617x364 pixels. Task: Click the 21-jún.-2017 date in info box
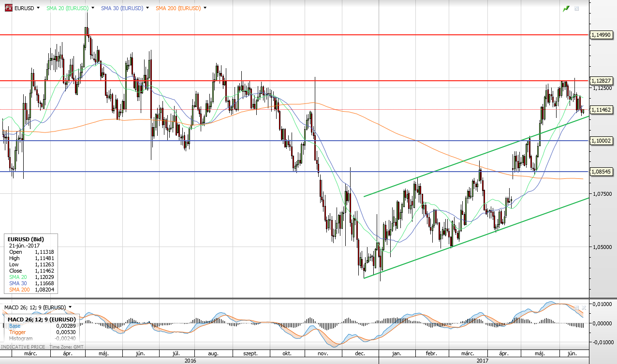click(x=25, y=246)
